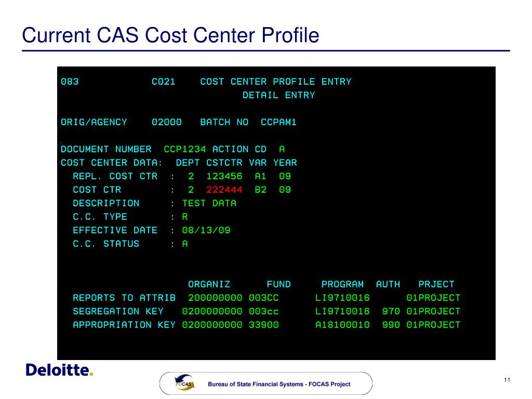This screenshot has height=399, width=532.
Task: Click the PROGRAM column header
Action: [342, 284]
